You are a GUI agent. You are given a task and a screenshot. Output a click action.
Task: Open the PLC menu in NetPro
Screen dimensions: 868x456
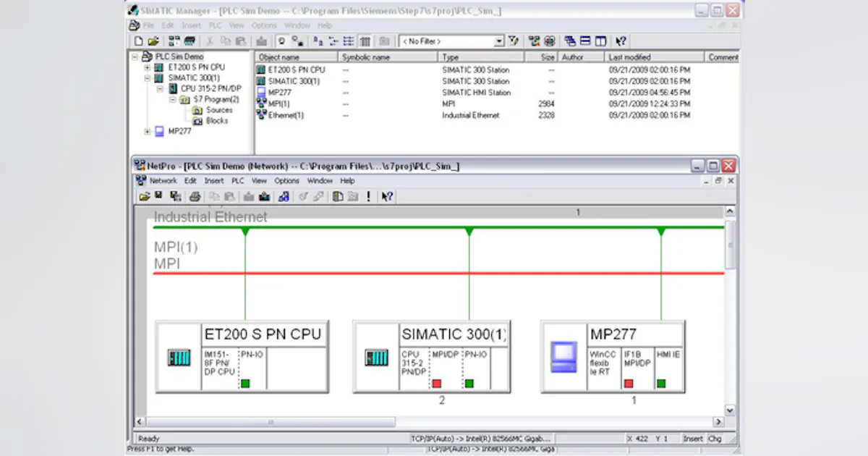237,181
